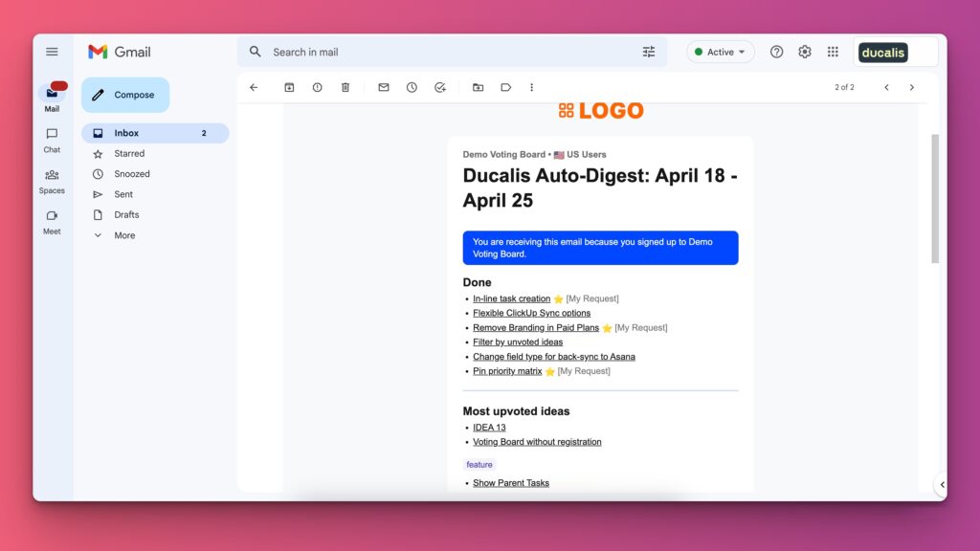Snooze this email with the clock icon

[x=412, y=87]
